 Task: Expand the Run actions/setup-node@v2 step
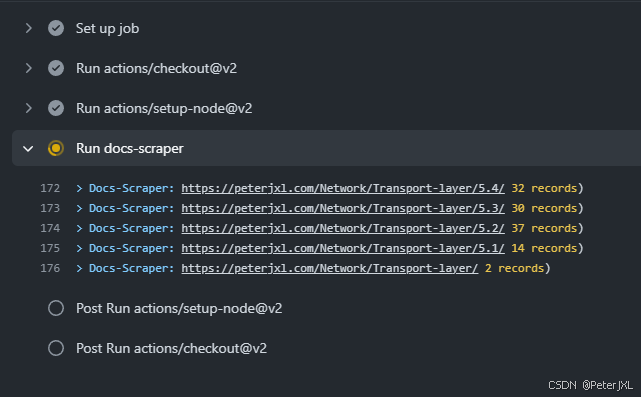point(28,108)
